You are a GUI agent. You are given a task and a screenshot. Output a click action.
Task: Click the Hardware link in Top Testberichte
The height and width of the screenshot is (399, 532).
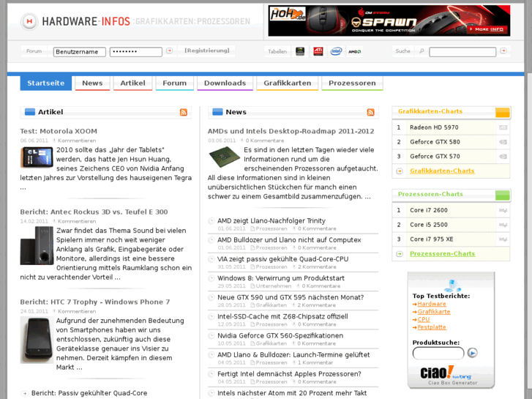tap(432, 304)
